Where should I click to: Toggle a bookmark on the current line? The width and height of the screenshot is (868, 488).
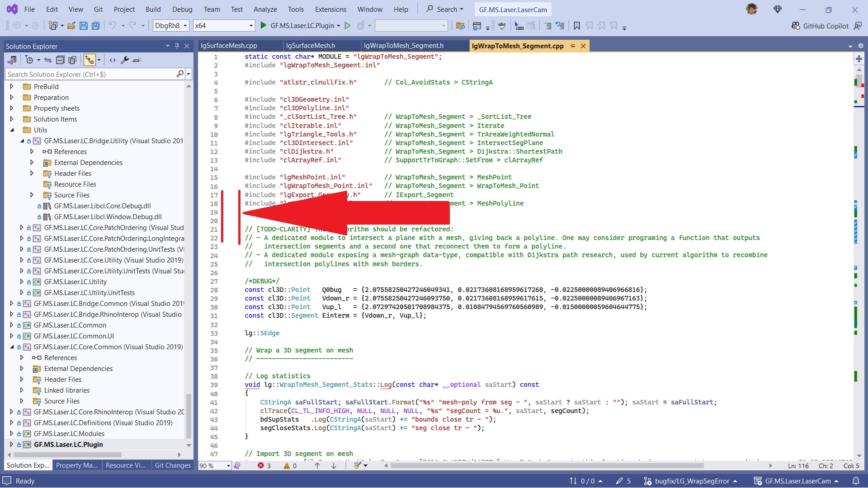(x=576, y=26)
